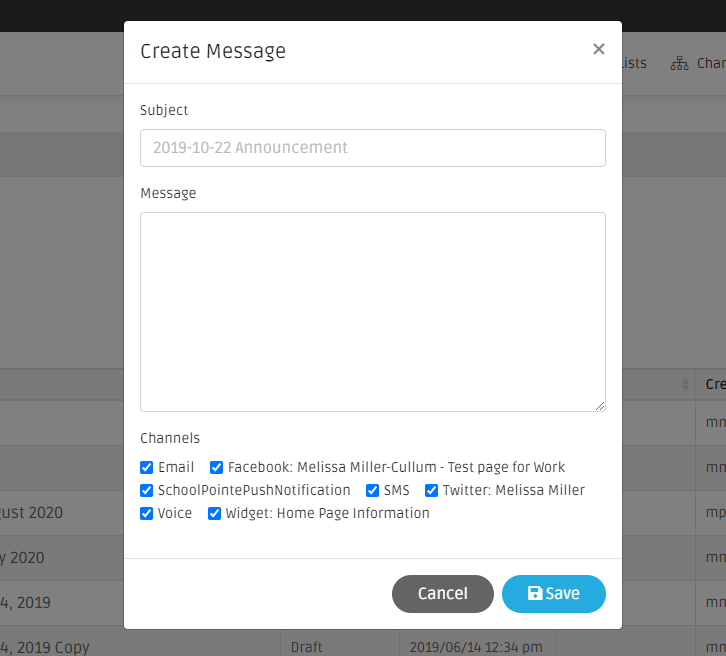Open the Lists tab in the background
The image size is (726, 656).
pyautogui.click(x=634, y=63)
